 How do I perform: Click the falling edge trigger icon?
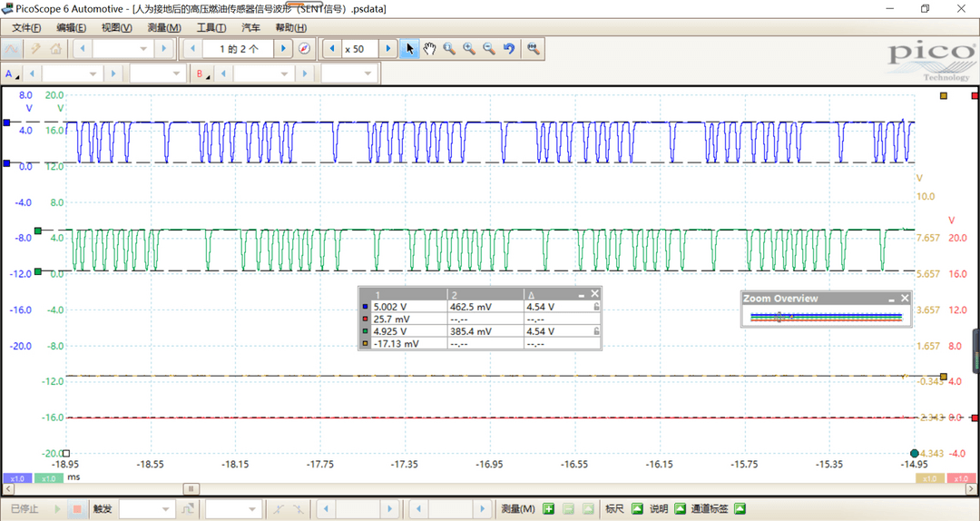299,509
